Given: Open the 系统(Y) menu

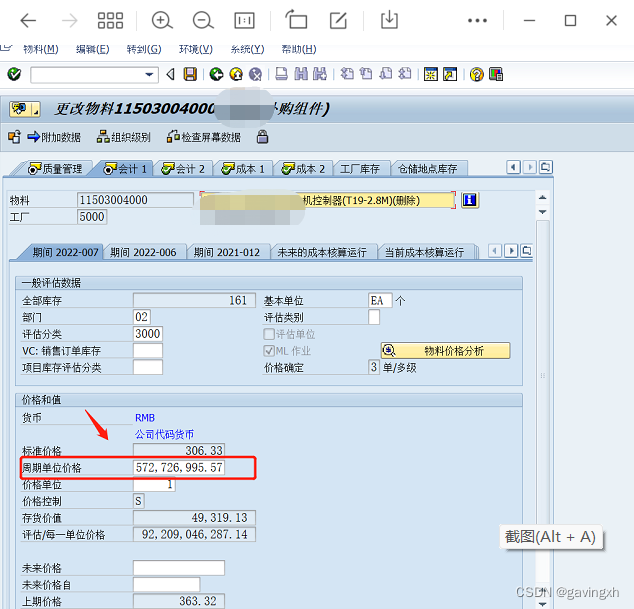Looking at the screenshot, I should point(247,49).
